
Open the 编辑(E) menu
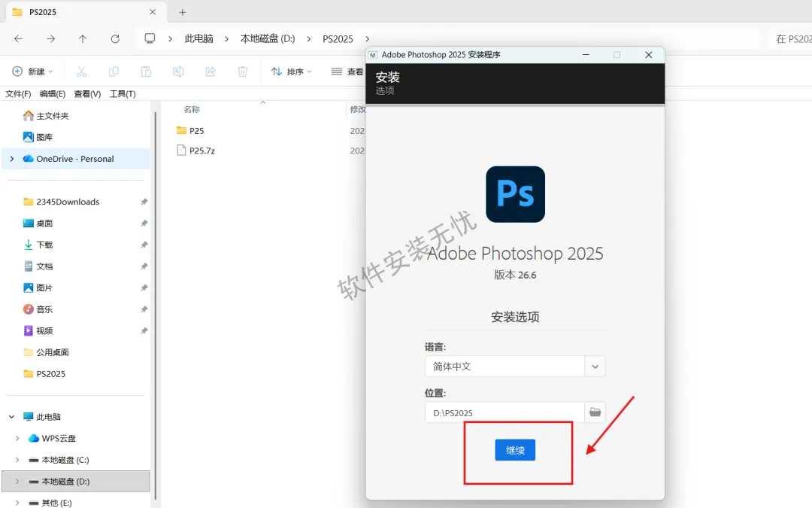pos(53,94)
